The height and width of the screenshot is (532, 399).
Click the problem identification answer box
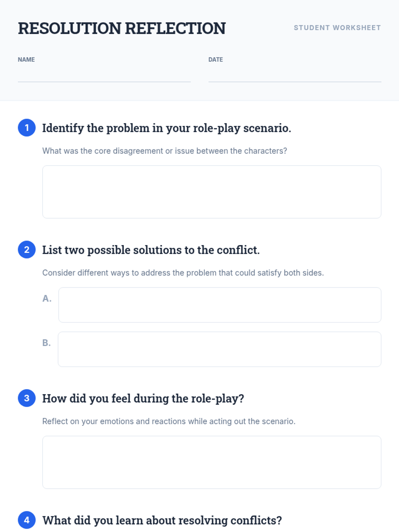click(x=211, y=192)
